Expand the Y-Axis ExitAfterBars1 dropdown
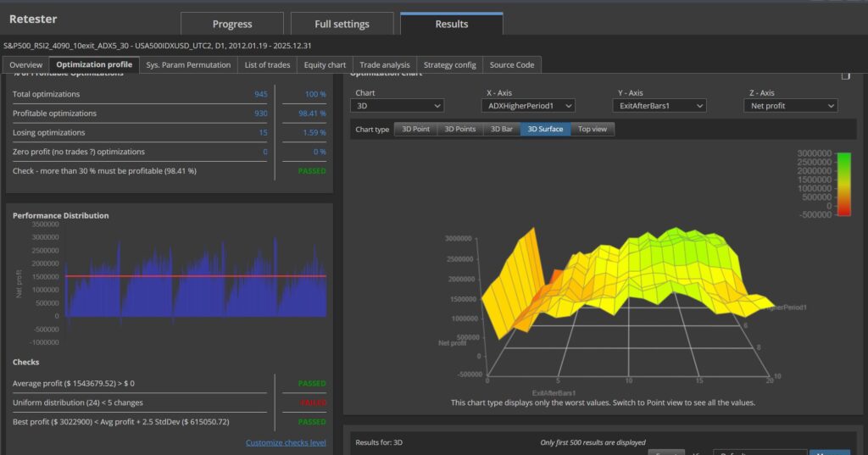Viewport: 868px width, 455px height. tap(659, 106)
